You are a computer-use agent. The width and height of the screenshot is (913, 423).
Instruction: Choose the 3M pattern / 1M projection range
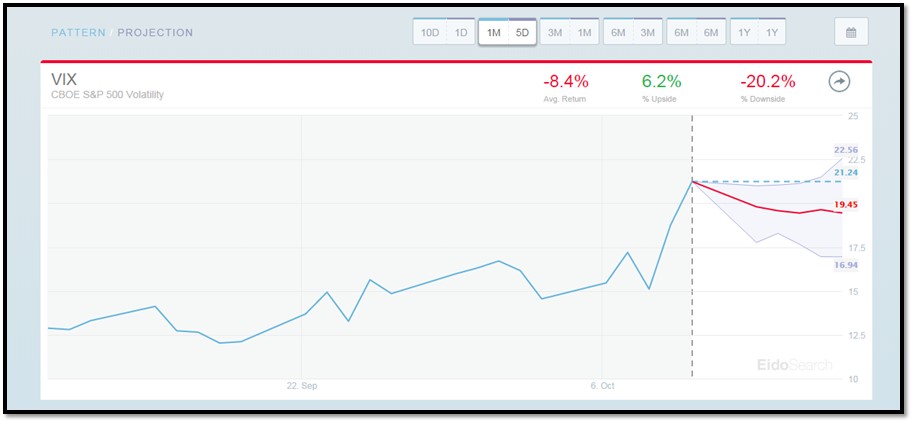click(x=569, y=32)
